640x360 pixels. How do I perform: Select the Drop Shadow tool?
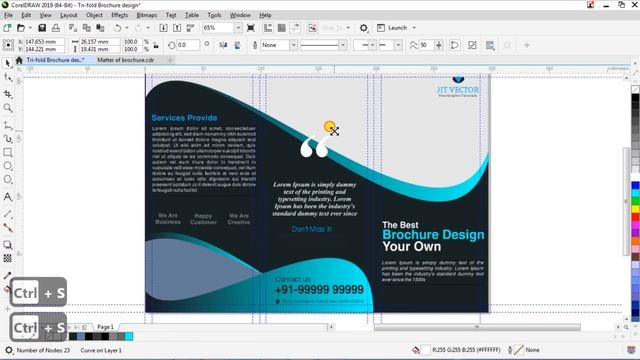tap(7, 245)
